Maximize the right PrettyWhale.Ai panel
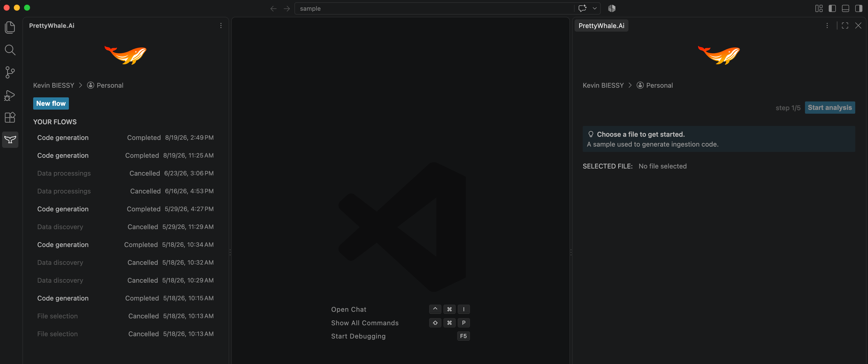This screenshot has width=868, height=364. click(845, 25)
